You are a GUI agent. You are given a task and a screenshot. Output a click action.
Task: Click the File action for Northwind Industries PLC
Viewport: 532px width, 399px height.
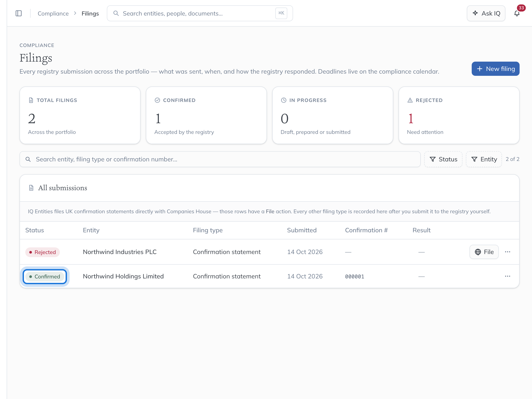(x=484, y=252)
